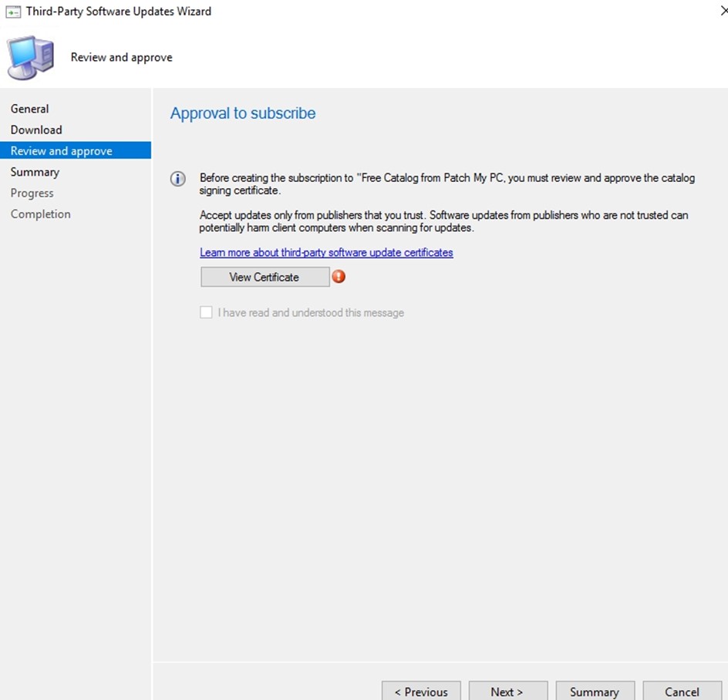Cancel the wizard
The height and width of the screenshot is (700, 728).
(682, 691)
